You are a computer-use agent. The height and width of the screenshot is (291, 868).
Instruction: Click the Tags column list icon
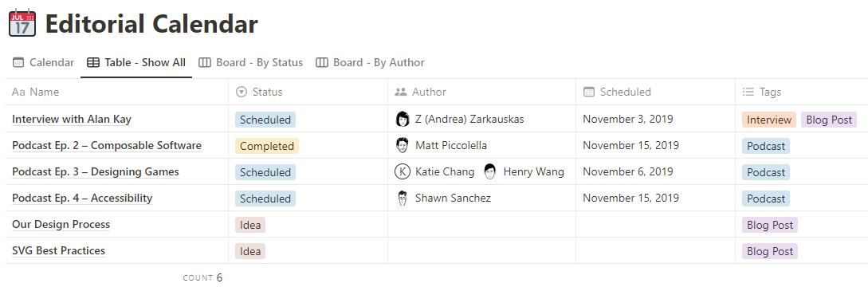748,92
